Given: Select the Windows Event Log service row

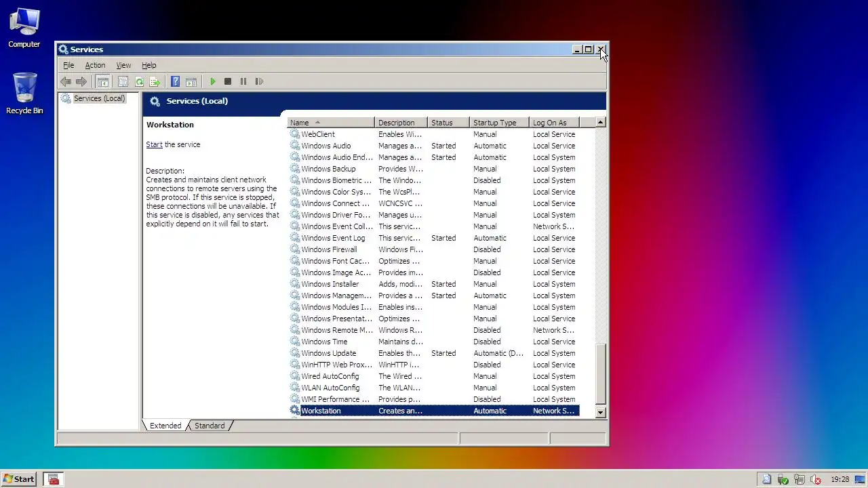Looking at the screenshot, I should coord(434,238).
